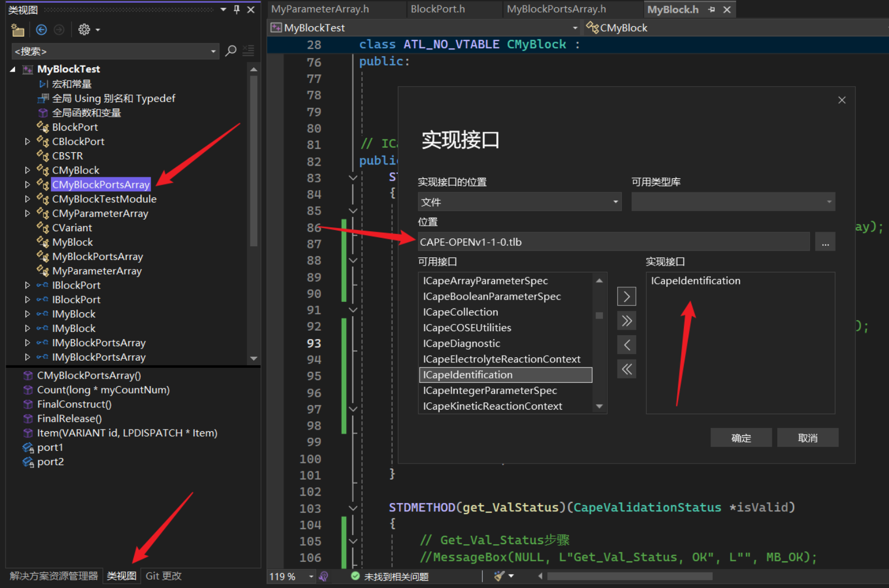Close the 实现接口 dialog
This screenshot has height=588, width=889.
(x=842, y=100)
